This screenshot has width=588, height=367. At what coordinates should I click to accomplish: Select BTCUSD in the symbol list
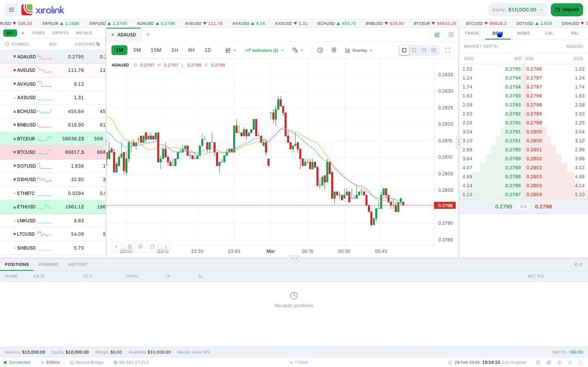[26, 152]
